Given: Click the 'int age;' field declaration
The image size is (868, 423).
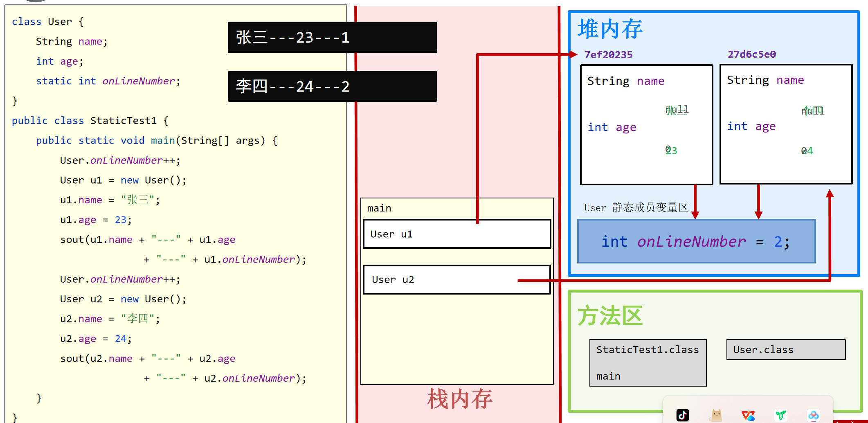Looking at the screenshot, I should click(60, 61).
